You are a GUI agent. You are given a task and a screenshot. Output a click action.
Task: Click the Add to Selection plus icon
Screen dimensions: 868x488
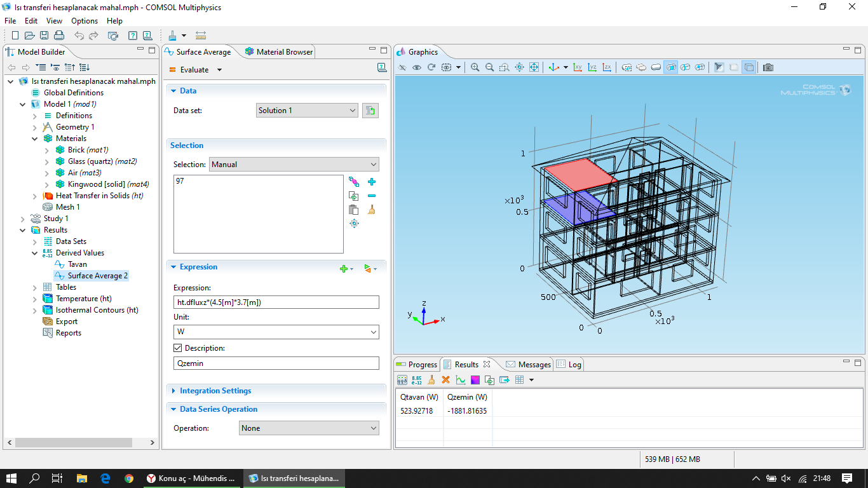pyautogui.click(x=372, y=182)
